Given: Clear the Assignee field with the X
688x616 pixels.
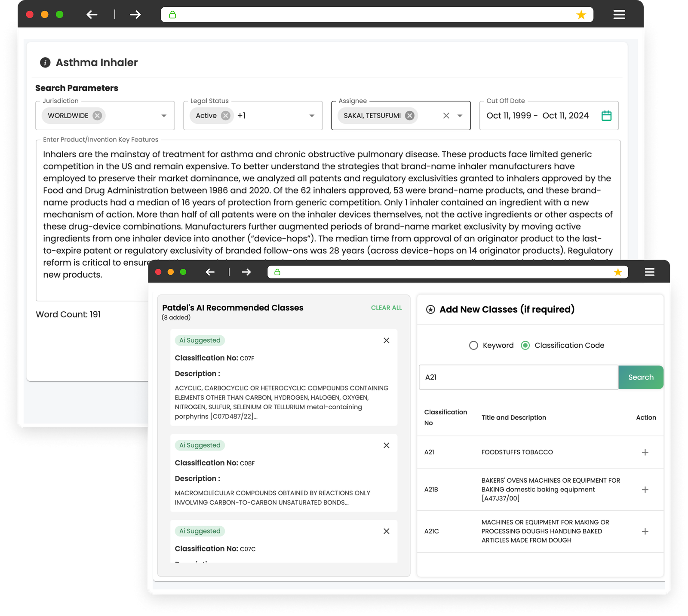Looking at the screenshot, I should pos(446,116).
